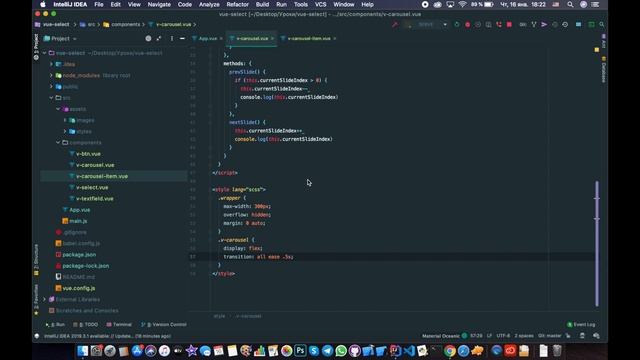The width and height of the screenshot is (640, 360).
Task: Click the Search Everywhere magnifier in toolbar
Action: [602, 24]
